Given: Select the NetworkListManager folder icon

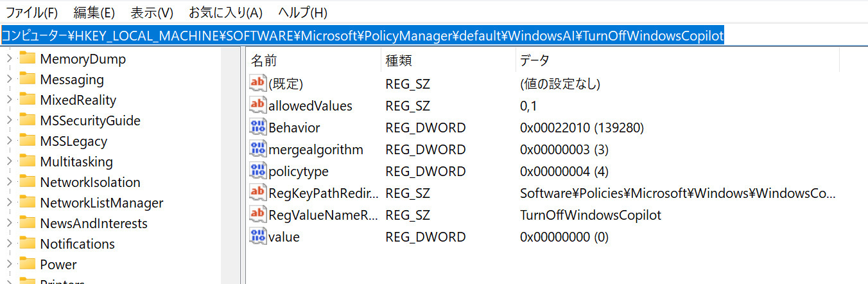Looking at the screenshot, I should pos(27,202).
